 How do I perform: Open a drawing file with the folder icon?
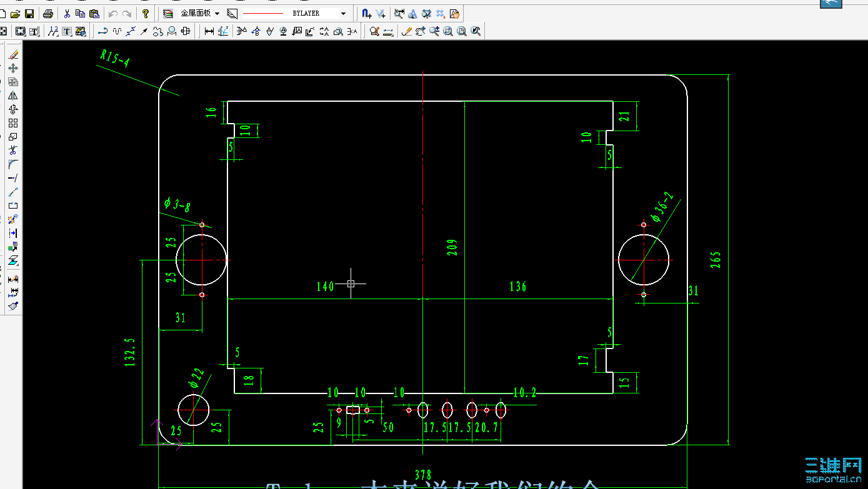pos(16,13)
